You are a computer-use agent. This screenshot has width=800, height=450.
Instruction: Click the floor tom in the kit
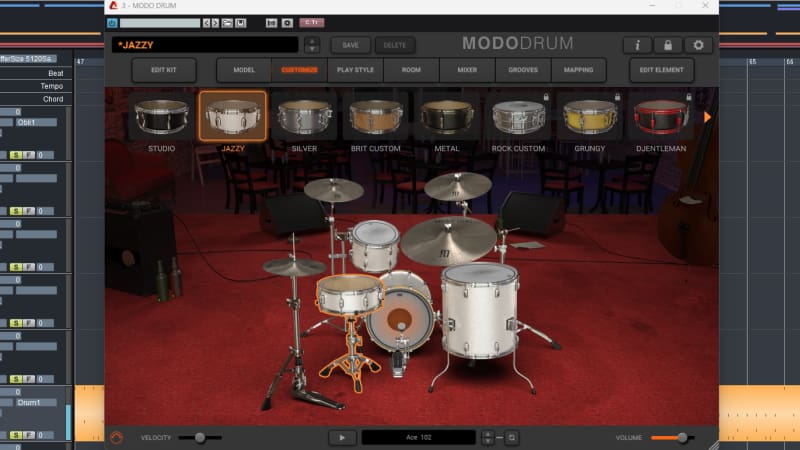480,309
